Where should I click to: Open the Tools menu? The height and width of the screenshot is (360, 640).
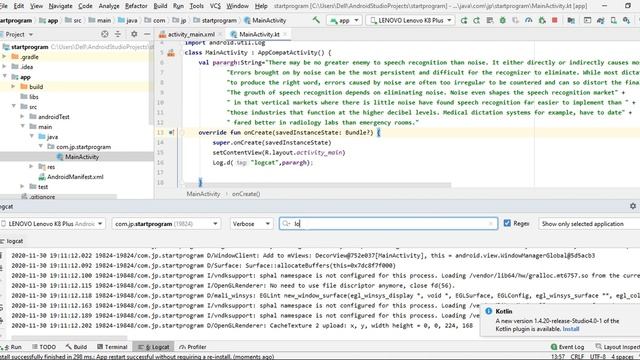[x=196, y=6]
